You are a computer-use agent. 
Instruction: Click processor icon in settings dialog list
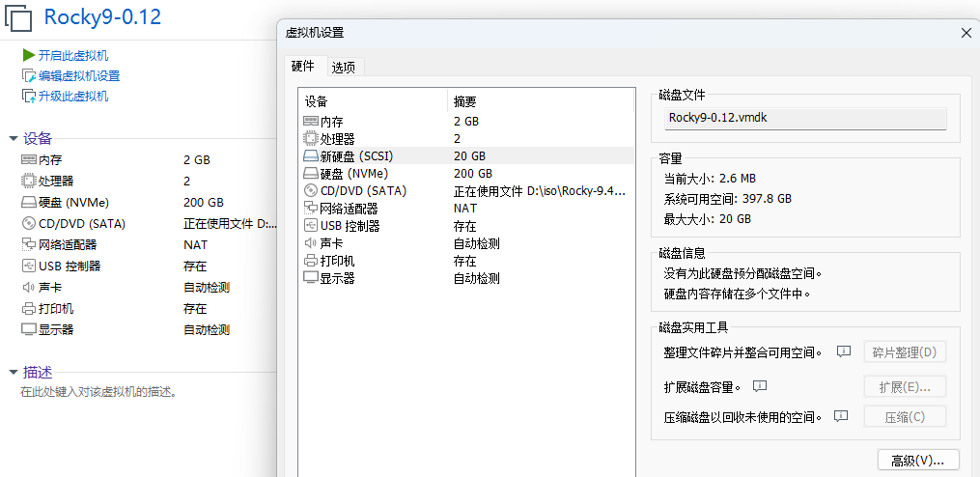pos(311,138)
